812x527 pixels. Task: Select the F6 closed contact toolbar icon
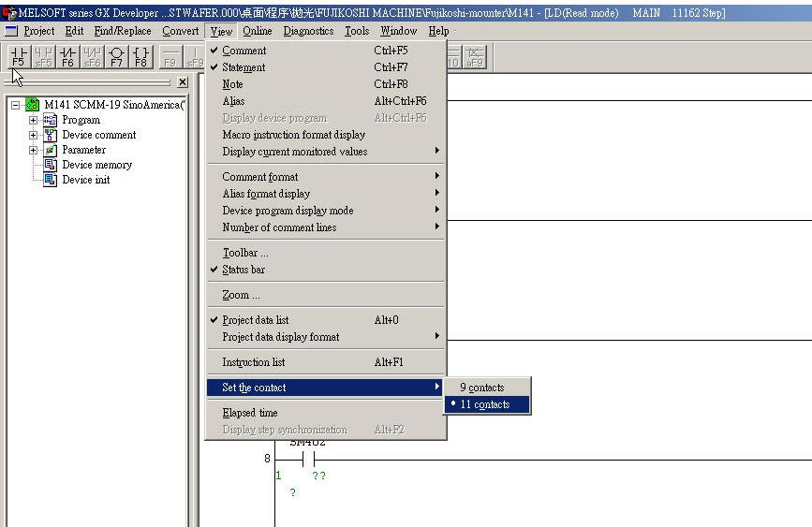(x=67, y=57)
